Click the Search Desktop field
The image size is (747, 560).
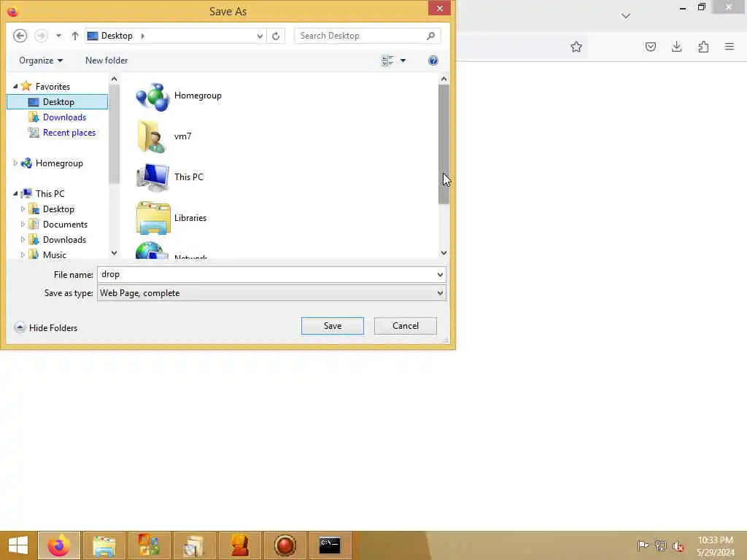[360, 36]
